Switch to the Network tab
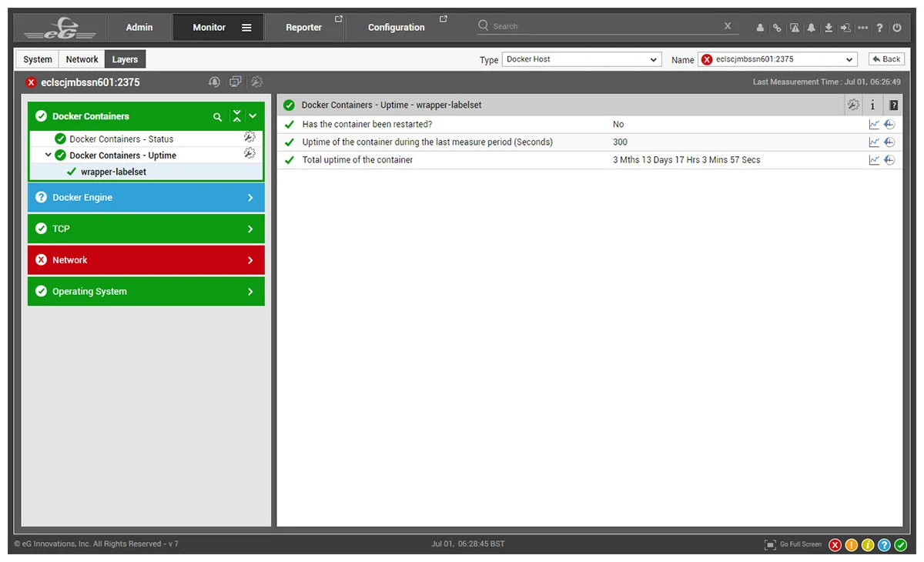The height and width of the screenshot is (562, 924). pos(82,59)
